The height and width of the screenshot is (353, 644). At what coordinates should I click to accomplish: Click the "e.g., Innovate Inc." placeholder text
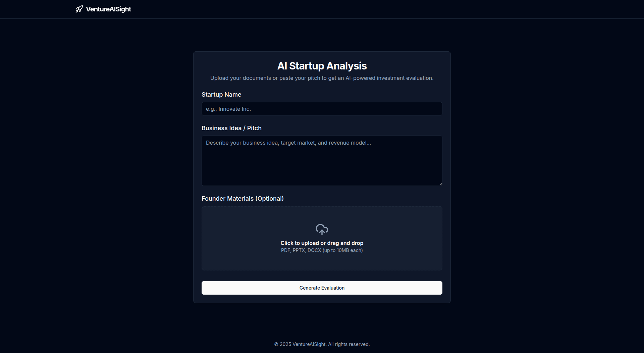pyautogui.click(x=228, y=109)
